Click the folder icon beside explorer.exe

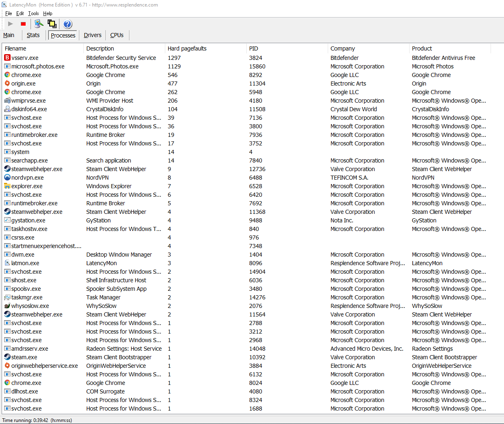pos(7,186)
